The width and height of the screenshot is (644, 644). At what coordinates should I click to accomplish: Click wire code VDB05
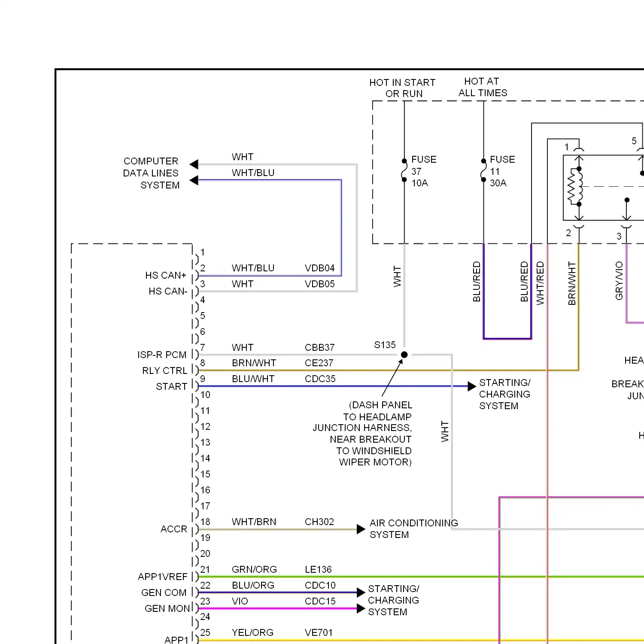click(x=319, y=284)
